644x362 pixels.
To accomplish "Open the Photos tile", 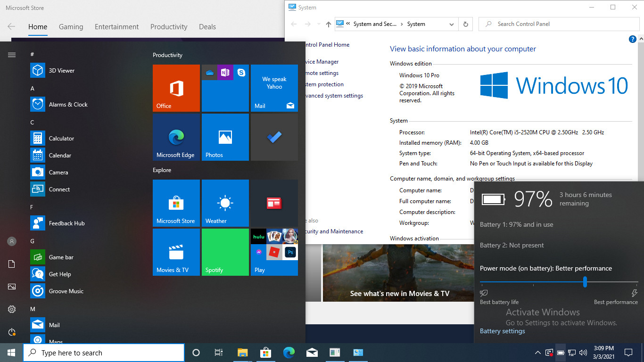I will coord(225,137).
